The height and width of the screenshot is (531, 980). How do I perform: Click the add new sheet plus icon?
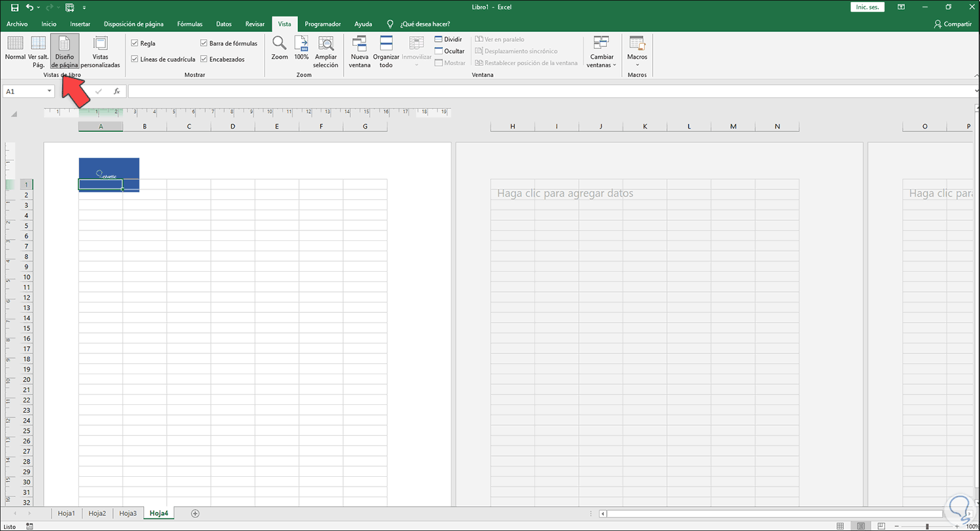[195, 513]
